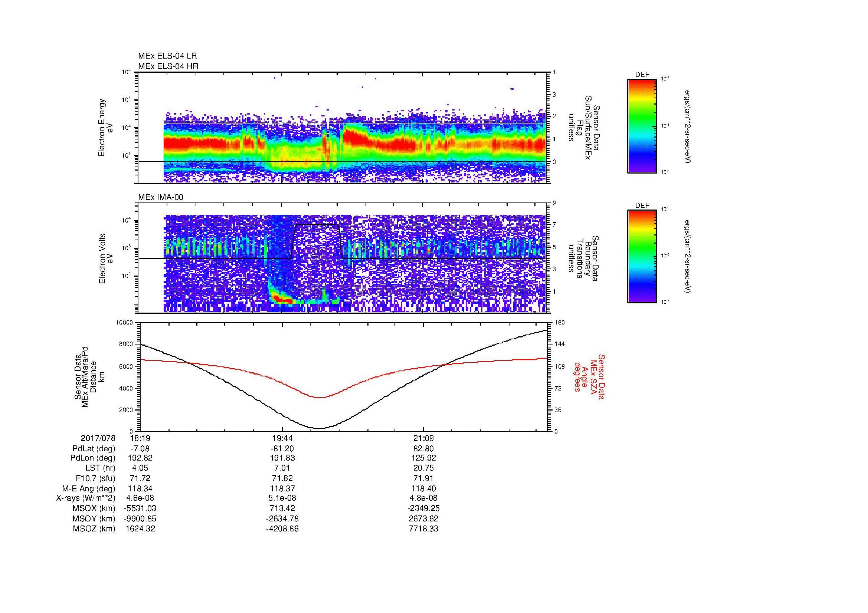868x613 pixels.
Task: Click the altitude axis tick '10000'
Action: [x=125, y=323]
